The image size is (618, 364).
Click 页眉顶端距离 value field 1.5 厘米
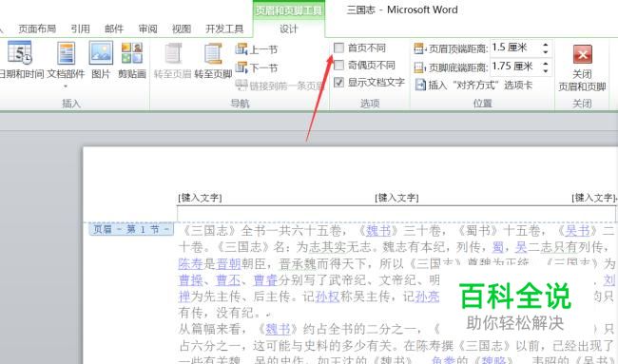(x=514, y=48)
